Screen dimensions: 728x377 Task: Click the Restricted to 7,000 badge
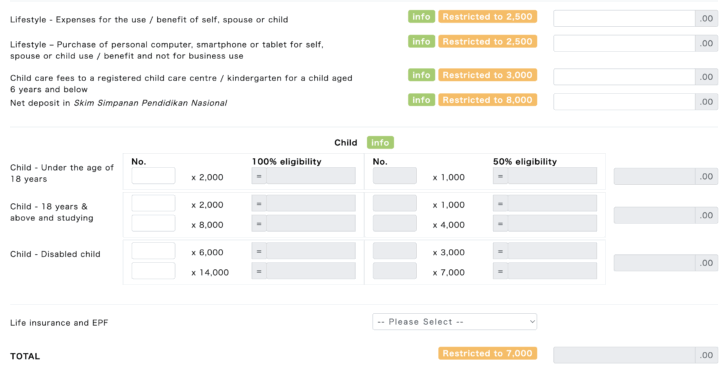pos(488,353)
